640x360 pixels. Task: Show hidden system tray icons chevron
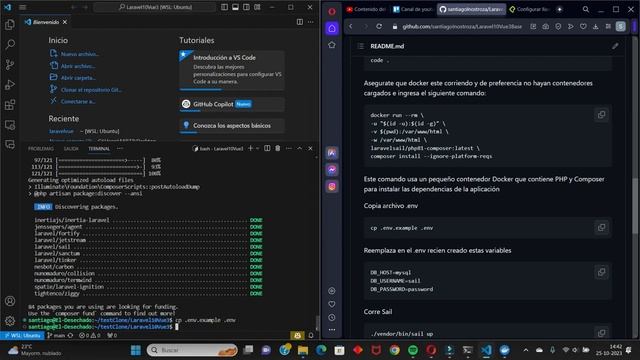coord(526,350)
